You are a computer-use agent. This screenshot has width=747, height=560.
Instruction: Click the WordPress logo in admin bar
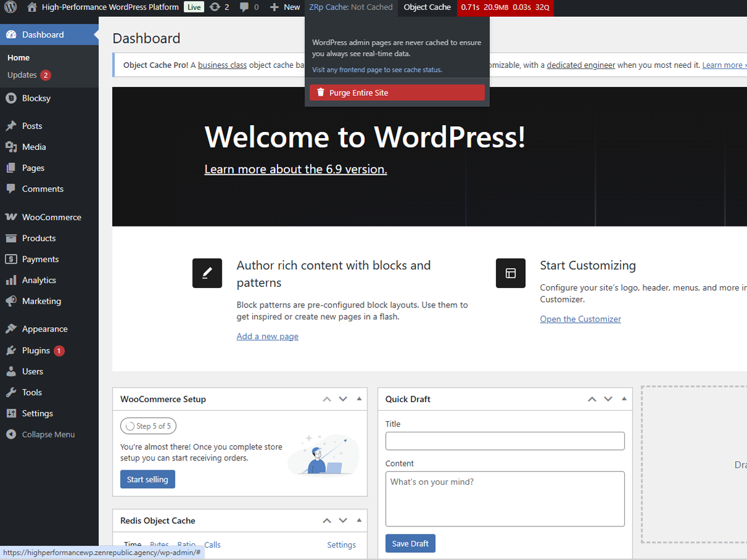(x=11, y=7)
